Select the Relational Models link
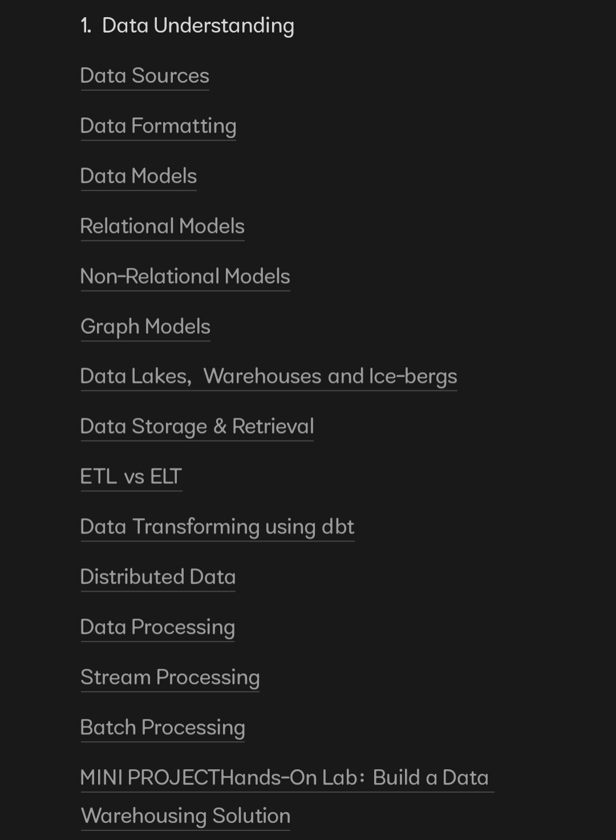The height and width of the screenshot is (840, 616). click(x=163, y=227)
